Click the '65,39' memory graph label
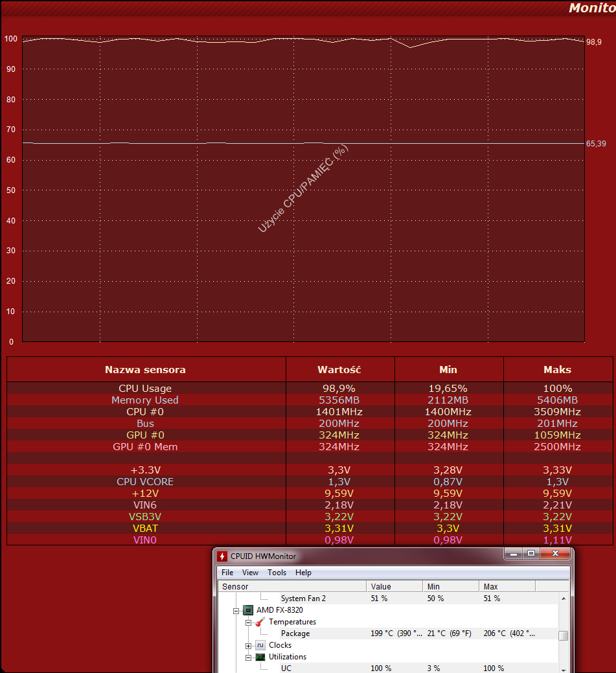This screenshot has width=616, height=673. 597,144
